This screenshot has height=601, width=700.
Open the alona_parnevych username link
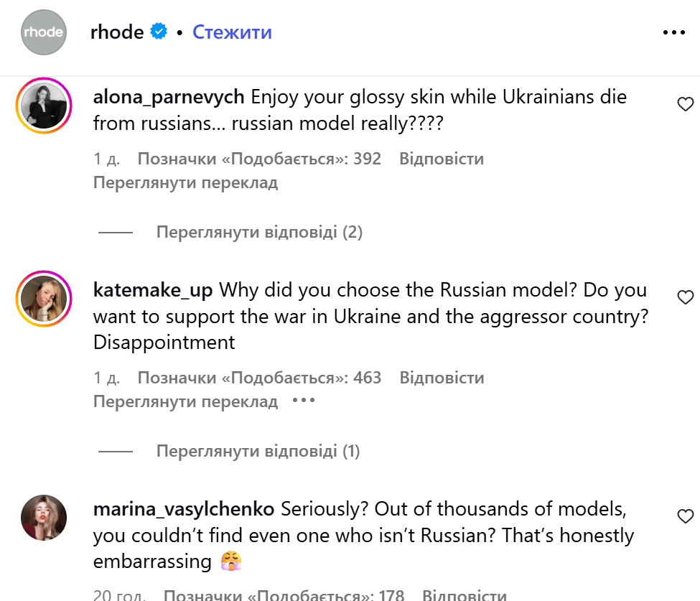[x=169, y=97]
